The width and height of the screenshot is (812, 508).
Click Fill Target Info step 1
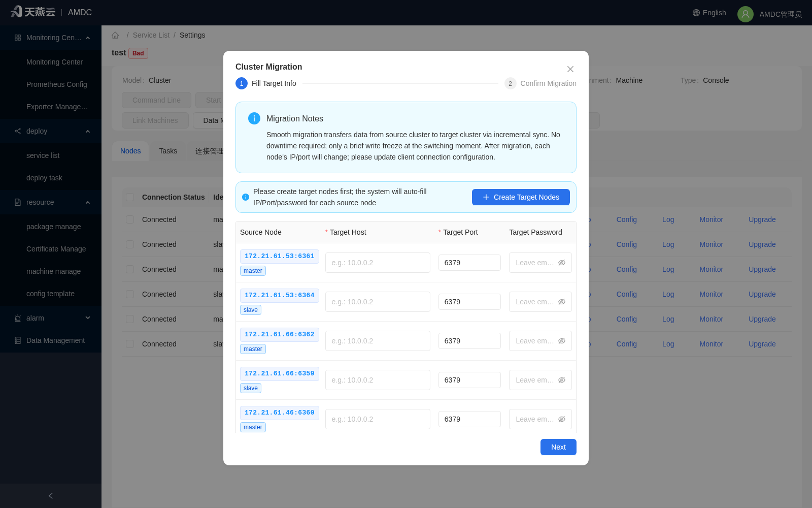pos(266,83)
